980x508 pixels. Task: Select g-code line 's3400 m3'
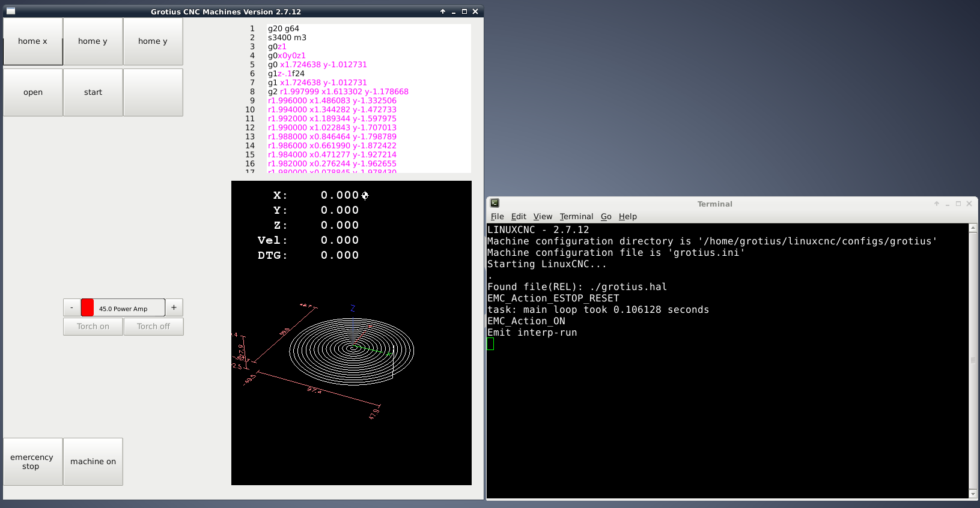(287, 38)
